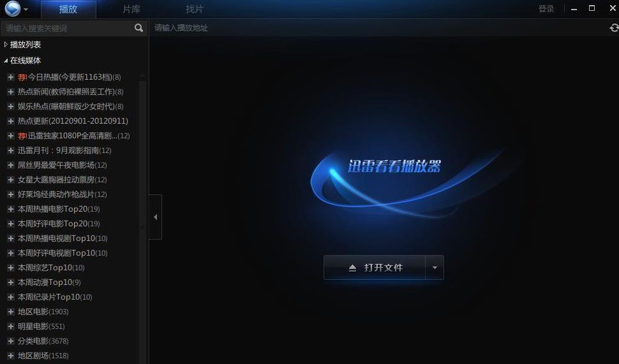
Task: Focus the 请输入播放地址 address field
Action: tap(379, 28)
